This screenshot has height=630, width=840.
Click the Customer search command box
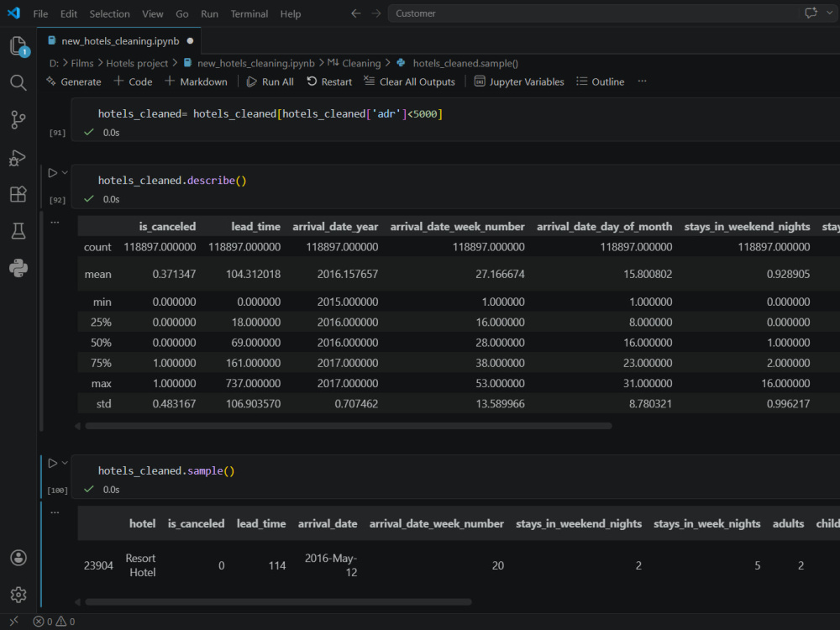pos(592,13)
